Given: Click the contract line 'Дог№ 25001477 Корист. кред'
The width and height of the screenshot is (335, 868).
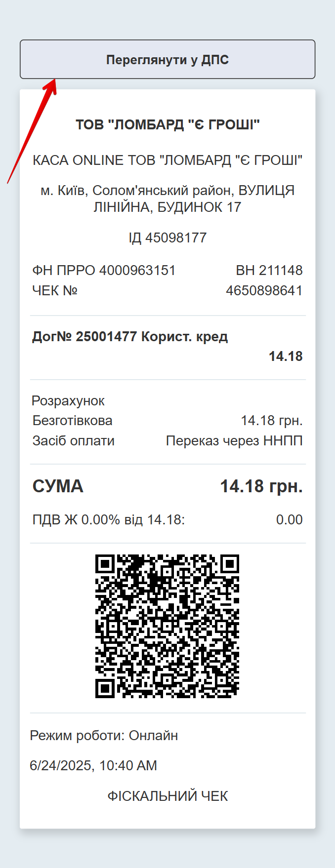Looking at the screenshot, I should [x=130, y=336].
